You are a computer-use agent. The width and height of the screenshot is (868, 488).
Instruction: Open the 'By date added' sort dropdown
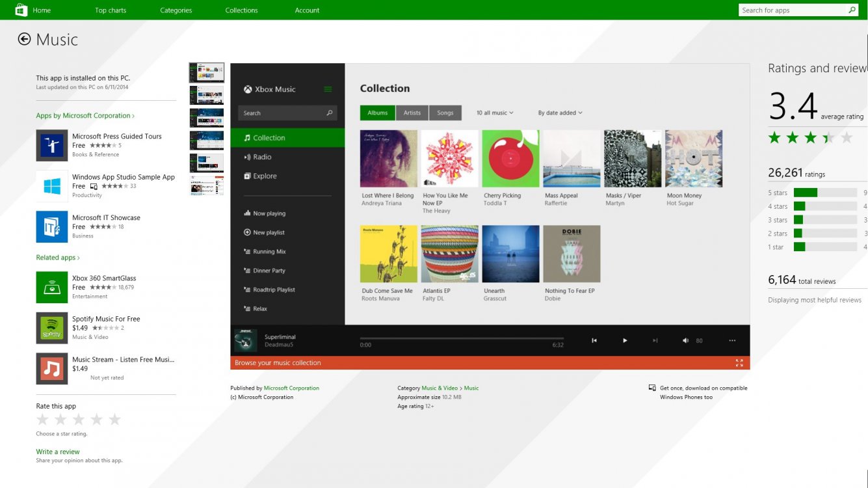(560, 113)
